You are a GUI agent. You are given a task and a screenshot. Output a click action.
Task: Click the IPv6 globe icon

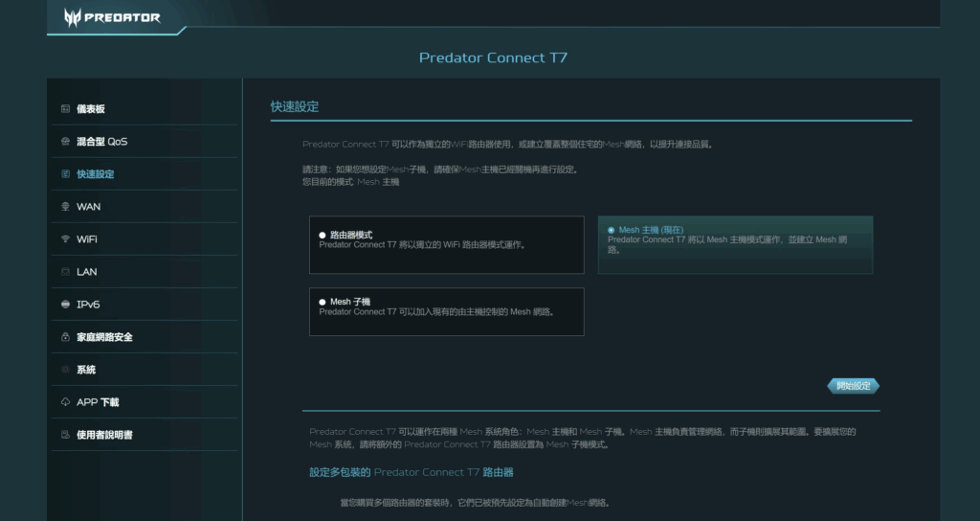[65, 304]
